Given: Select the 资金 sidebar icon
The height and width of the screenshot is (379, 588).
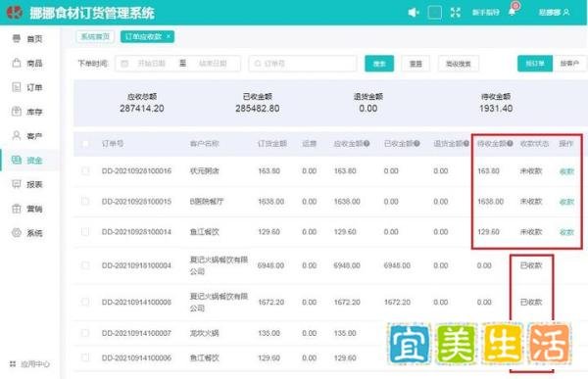Looking at the screenshot, I should [17, 160].
